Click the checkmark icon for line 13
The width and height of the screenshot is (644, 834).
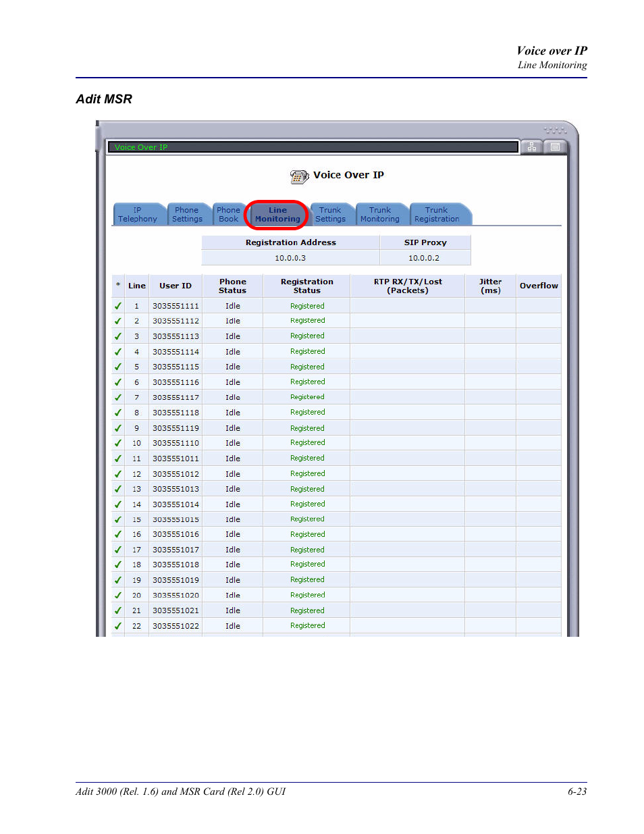pos(118,489)
